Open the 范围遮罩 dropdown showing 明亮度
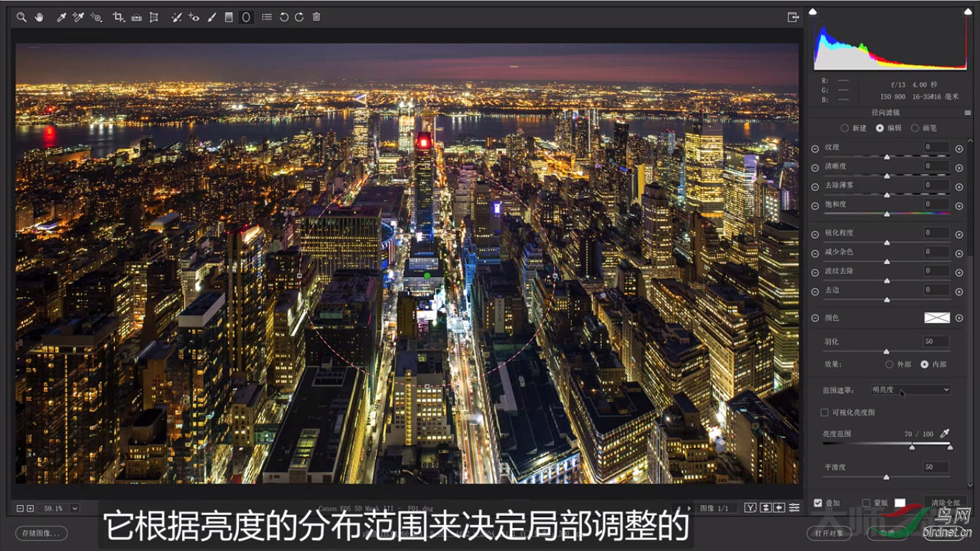 (910, 390)
